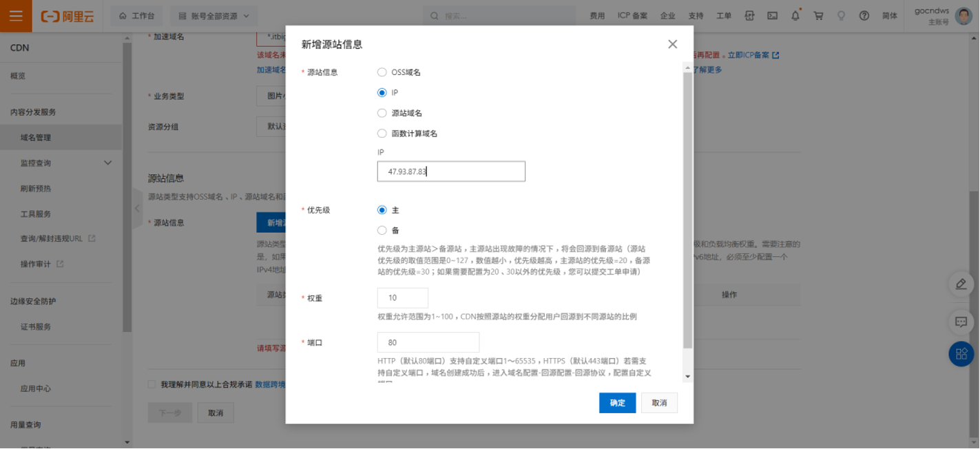This screenshot has height=449, width=980.
Task: Open the feedback edit pencil icon
Action: click(x=961, y=284)
